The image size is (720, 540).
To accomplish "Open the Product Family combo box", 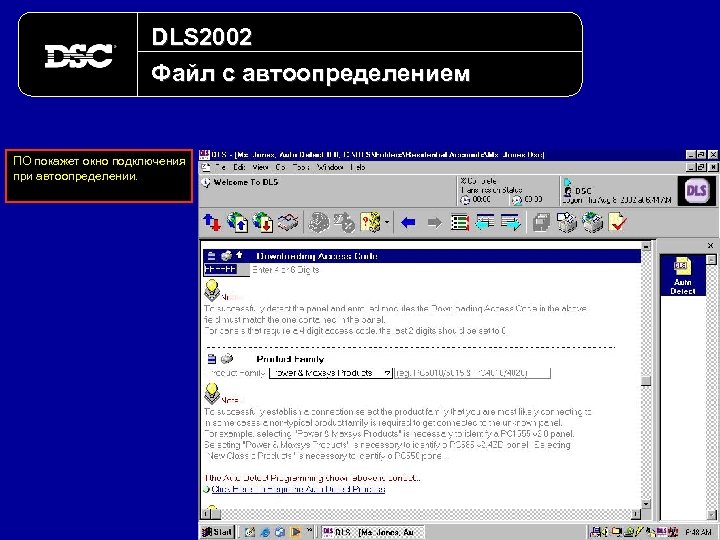I will pyautogui.click(x=331, y=373).
